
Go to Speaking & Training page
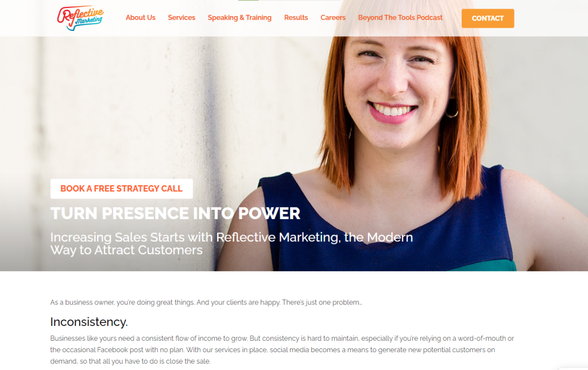pos(239,18)
